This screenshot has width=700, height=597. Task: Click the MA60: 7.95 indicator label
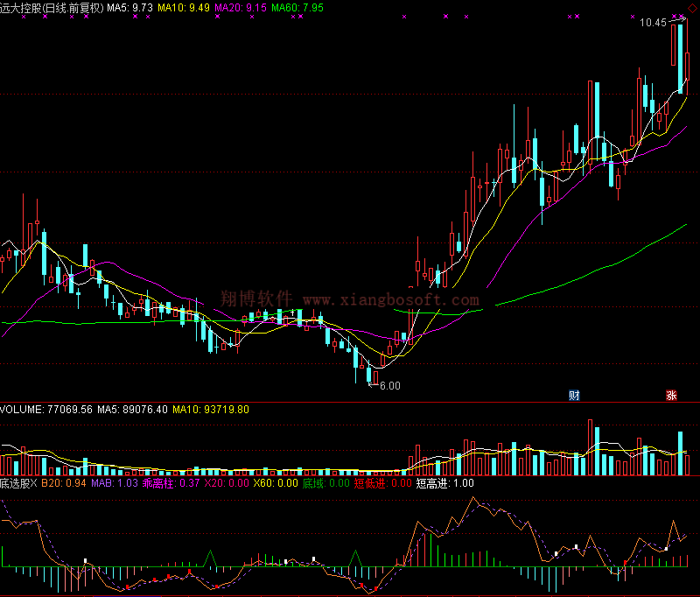(297, 8)
